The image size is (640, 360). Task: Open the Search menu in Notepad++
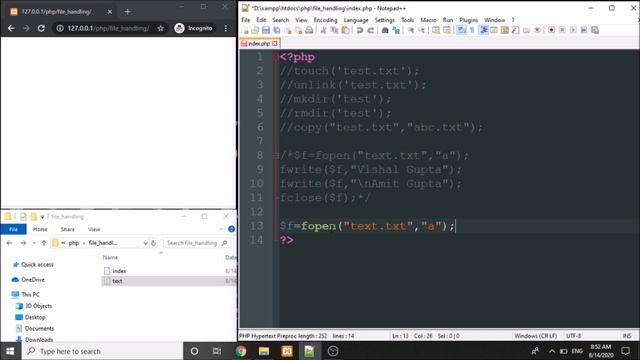280,20
